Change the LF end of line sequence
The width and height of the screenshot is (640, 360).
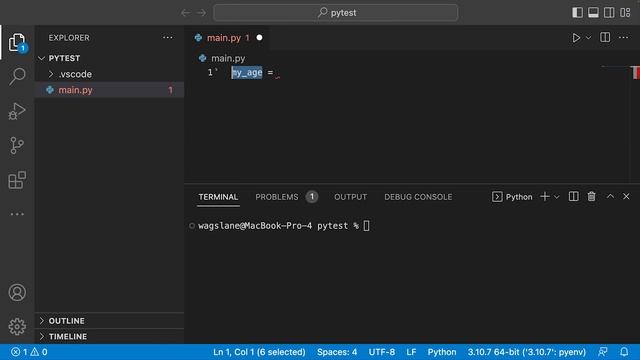click(x=411, y=352)
